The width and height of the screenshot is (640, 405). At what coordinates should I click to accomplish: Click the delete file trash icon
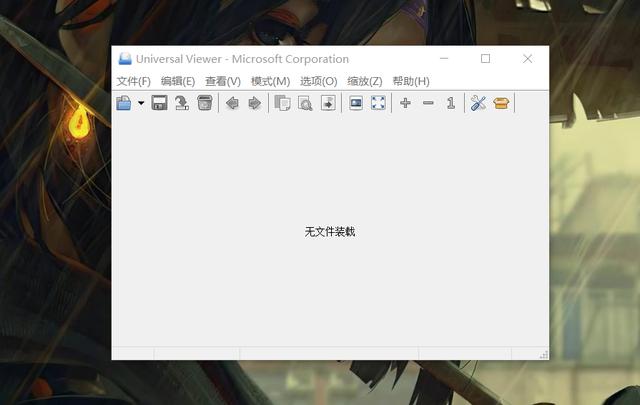pyautogui.click(x=204, y=103)
